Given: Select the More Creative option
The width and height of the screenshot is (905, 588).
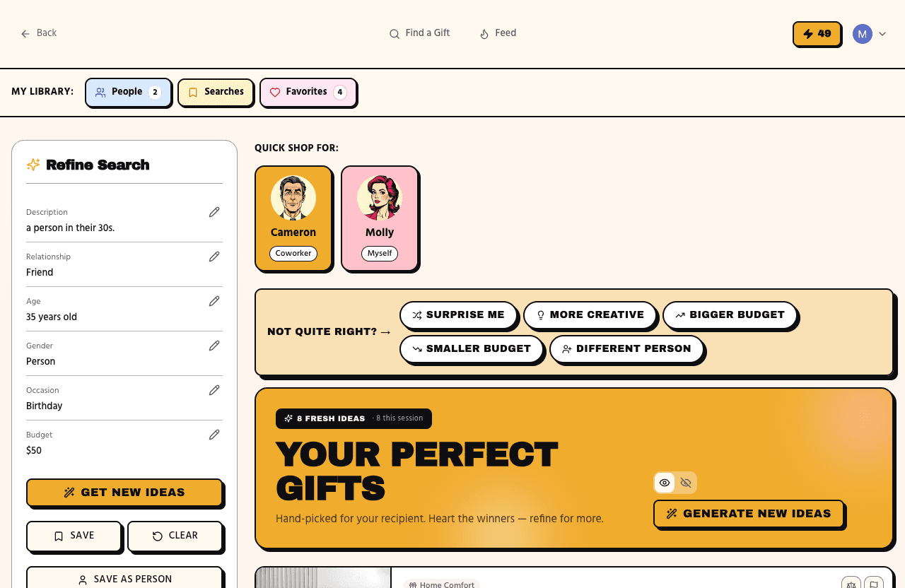Looking at the screenshot, I should [x=590, y=315].
